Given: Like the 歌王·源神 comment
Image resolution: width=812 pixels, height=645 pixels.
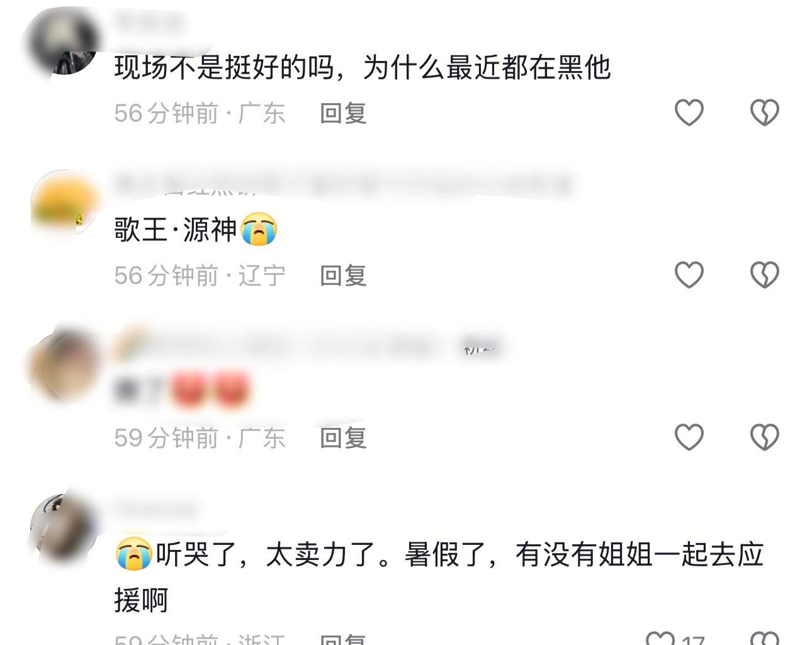Looking at the screenshot, I should click(689, 275).
